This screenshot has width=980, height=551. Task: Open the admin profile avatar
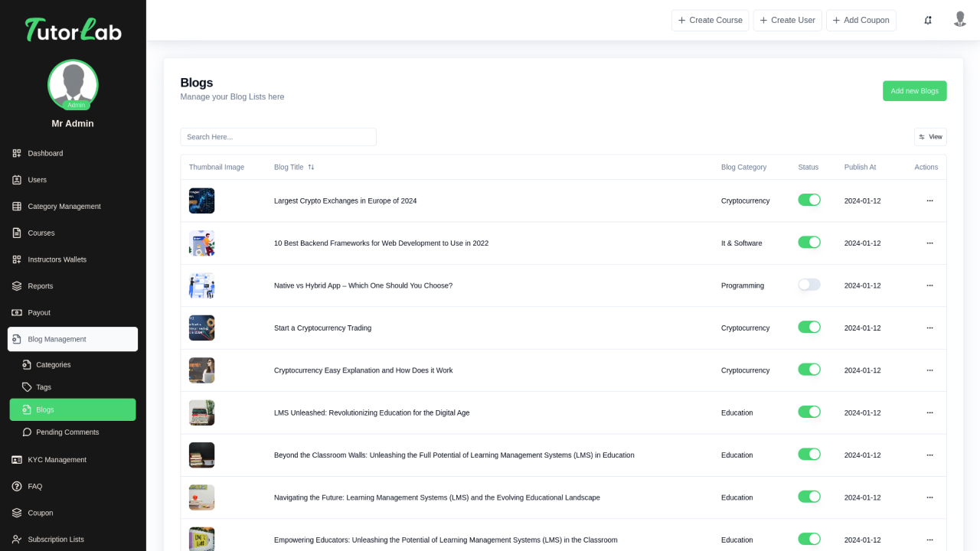coord(960,20)
